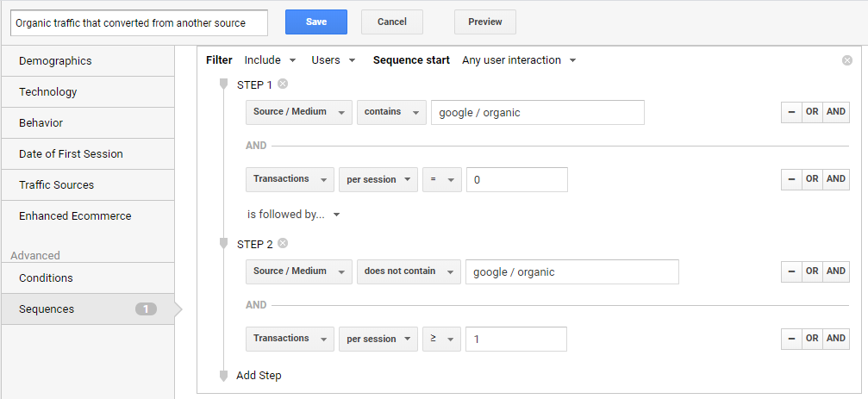Open Step 1 Source / Medium dimension dropdown
This screenshot has width=868, height=399.
click(x=298, y=112)
